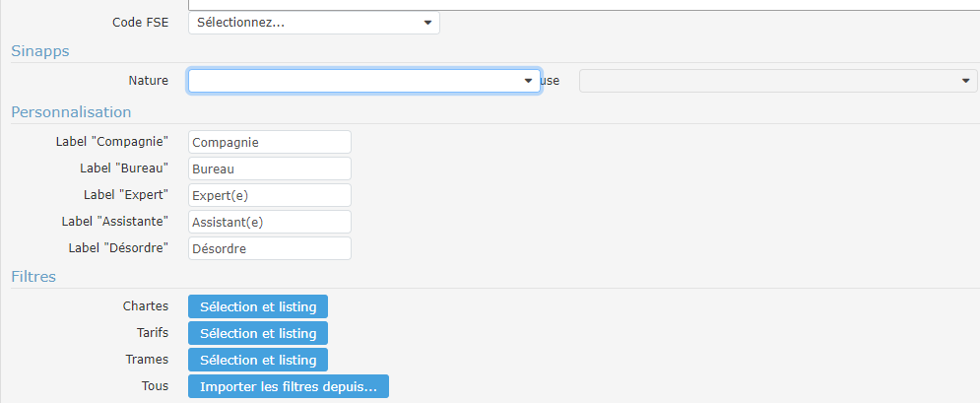Select the "Expert(e)" input field
This screenshot has height=403, width=980.
269,196
